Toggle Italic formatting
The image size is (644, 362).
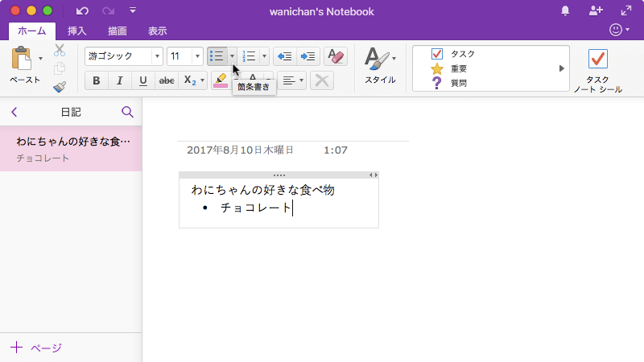click(119, 81)
